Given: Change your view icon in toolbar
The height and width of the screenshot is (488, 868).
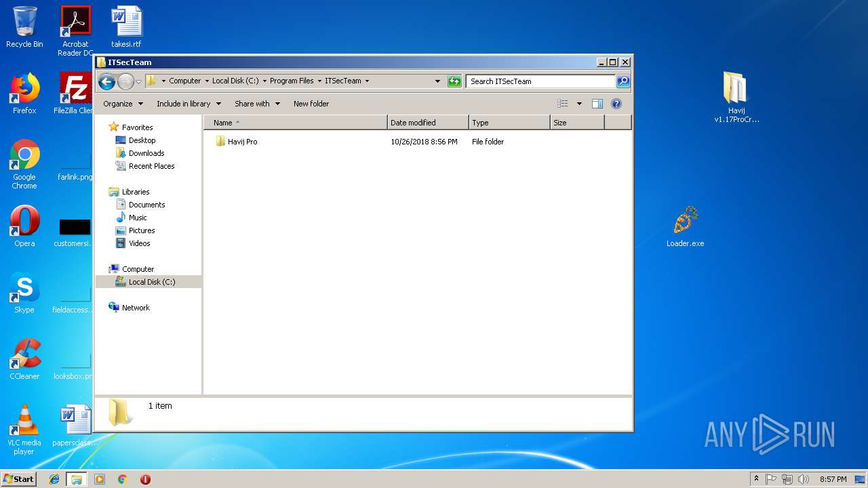Looking at the screenshot, I should point(563,104).
